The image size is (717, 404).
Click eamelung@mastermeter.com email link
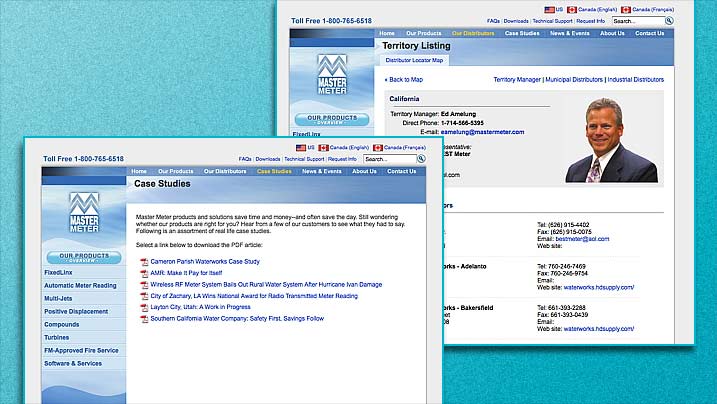pos(482,132)
